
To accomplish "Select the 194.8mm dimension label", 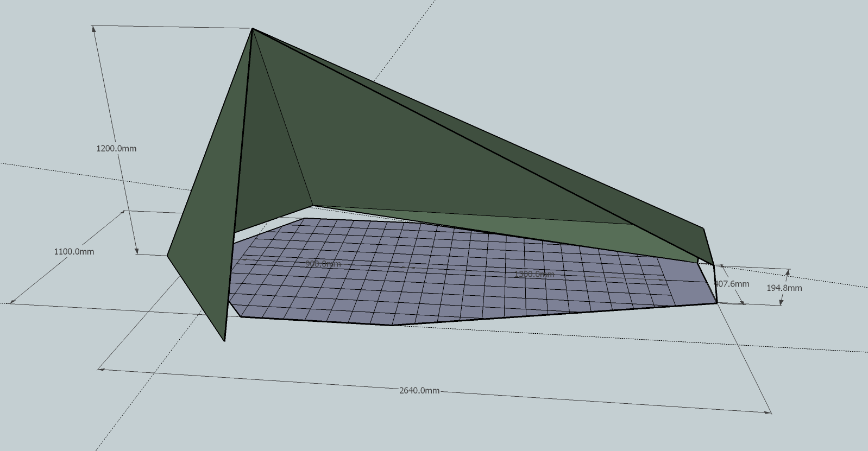I will point(784,288).
